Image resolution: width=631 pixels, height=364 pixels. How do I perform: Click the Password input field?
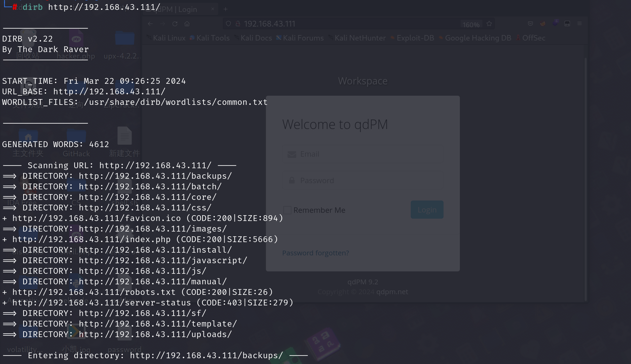(363, 180)
